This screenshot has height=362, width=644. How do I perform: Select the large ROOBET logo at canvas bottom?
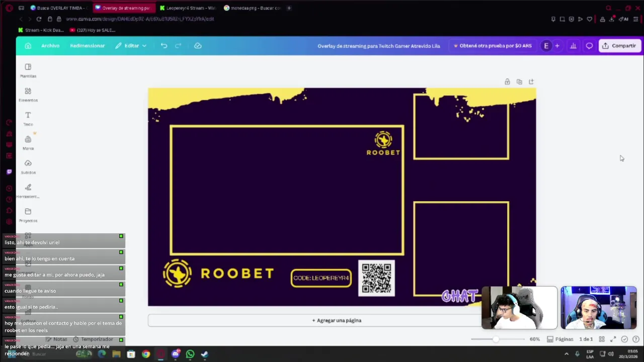218,274
